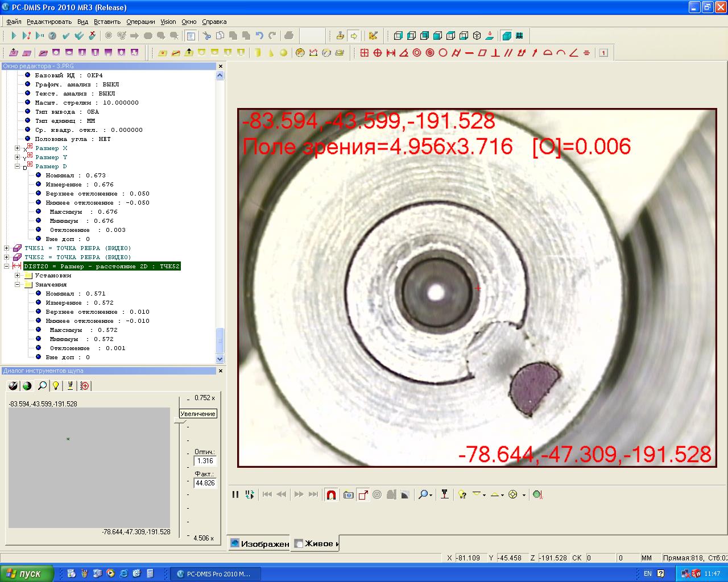
Task: Click the distance dimension icon in toolbar
Action: pos(391,53)
